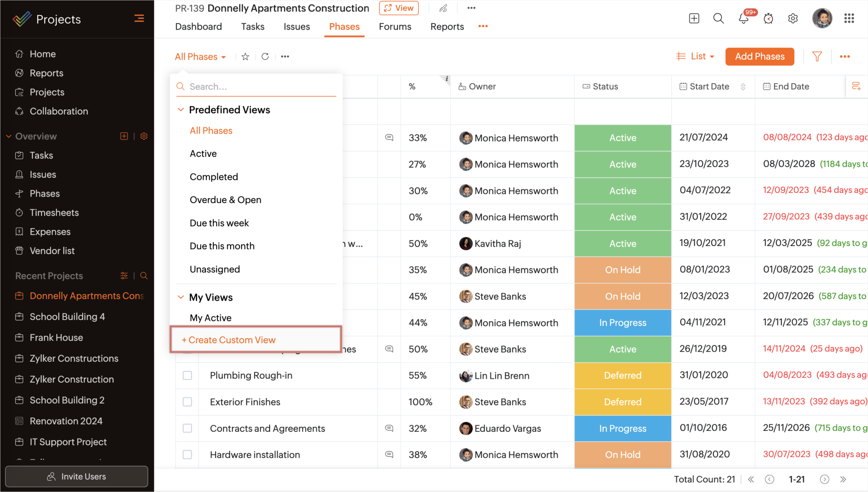Click the timer/clock icon in header
The height and width of the screenshot is (492, 868).
tap(768, 17)
